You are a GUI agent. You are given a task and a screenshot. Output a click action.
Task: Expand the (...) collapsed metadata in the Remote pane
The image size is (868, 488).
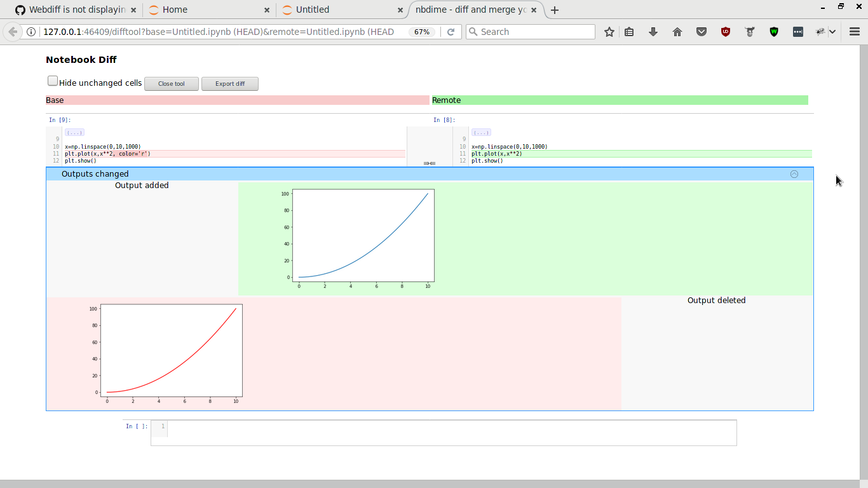tap(481, 132)
